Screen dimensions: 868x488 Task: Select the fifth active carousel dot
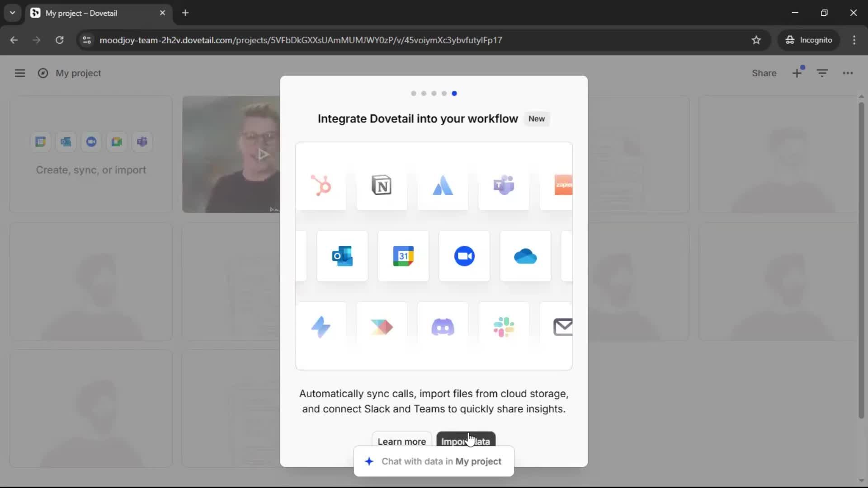tap(454, 94)
